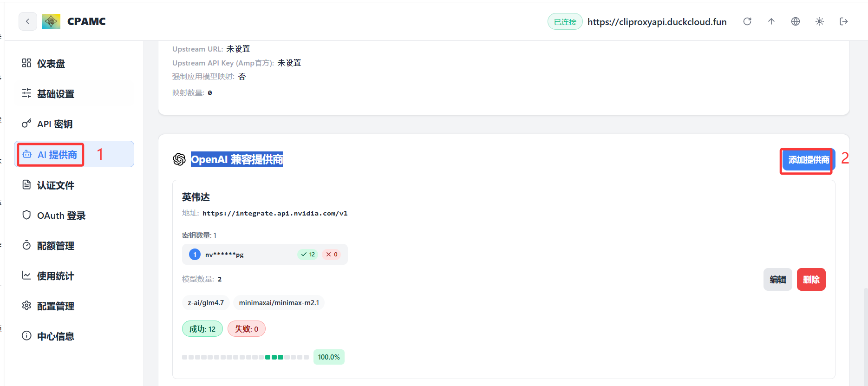Click the green check 12 badge

(x=308, y=255)
